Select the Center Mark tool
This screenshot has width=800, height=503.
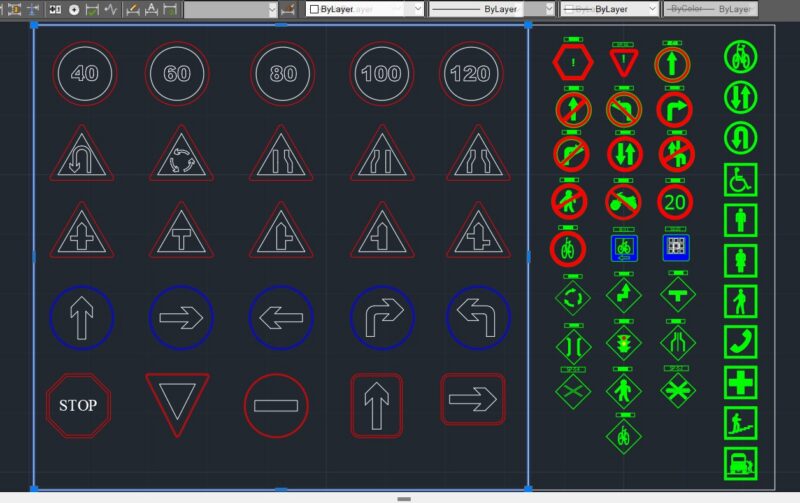(74, 9)
